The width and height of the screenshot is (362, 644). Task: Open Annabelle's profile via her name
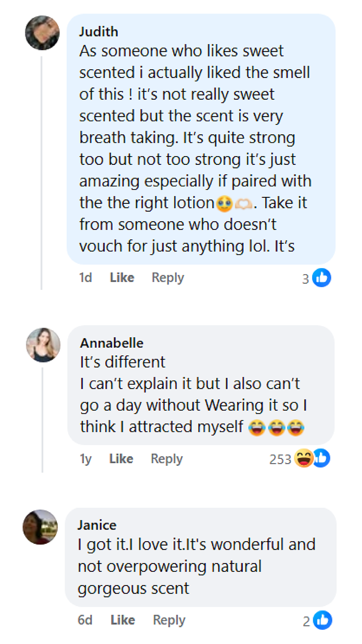(112, 343)
